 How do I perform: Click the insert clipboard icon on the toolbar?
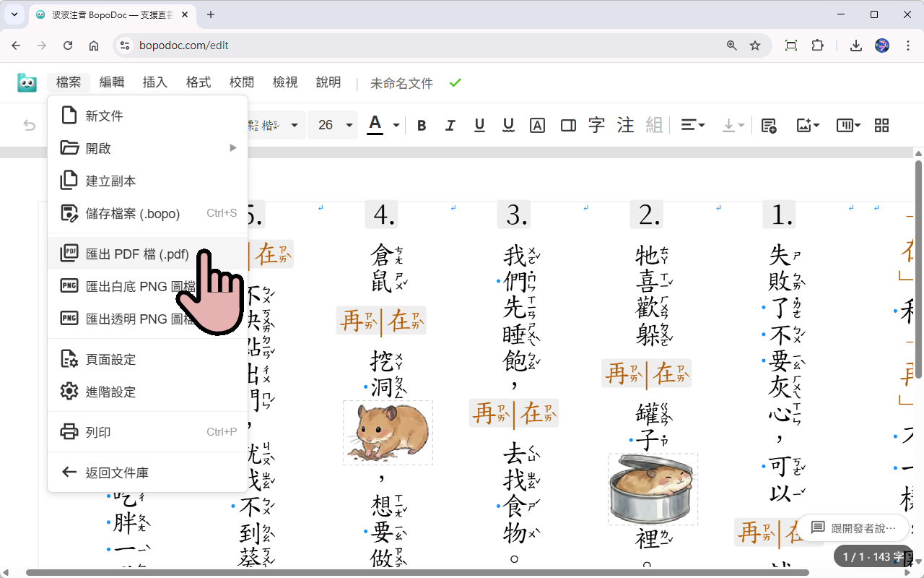(x=769, y=125)
